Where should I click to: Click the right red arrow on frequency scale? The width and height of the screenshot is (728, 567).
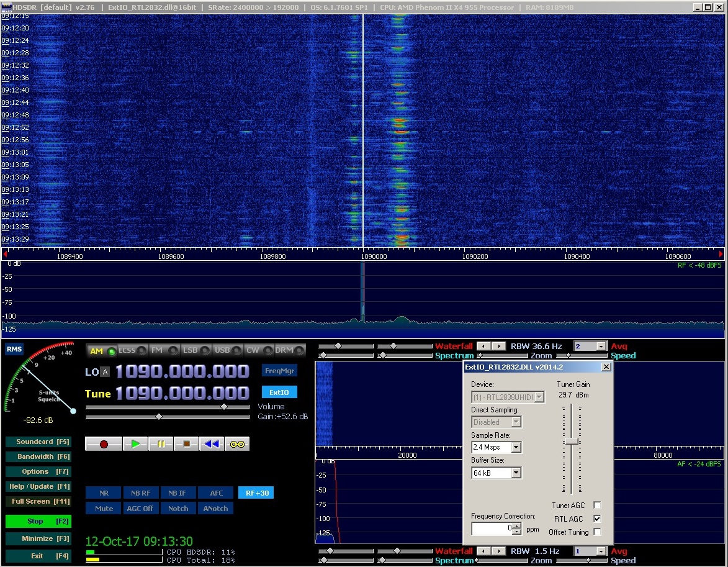click(721, 254)
